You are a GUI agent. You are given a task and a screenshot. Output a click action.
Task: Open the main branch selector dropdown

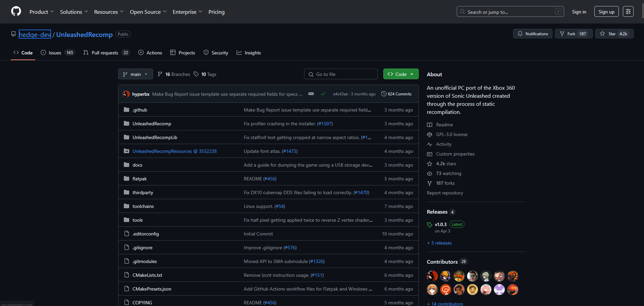click(x=136, y=74)
